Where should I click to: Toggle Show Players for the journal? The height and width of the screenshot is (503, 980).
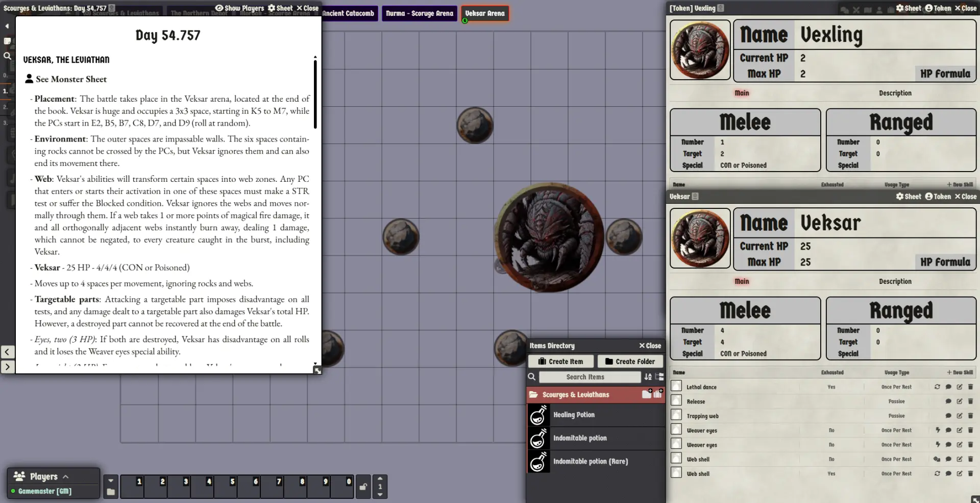[x=239, y=8]
